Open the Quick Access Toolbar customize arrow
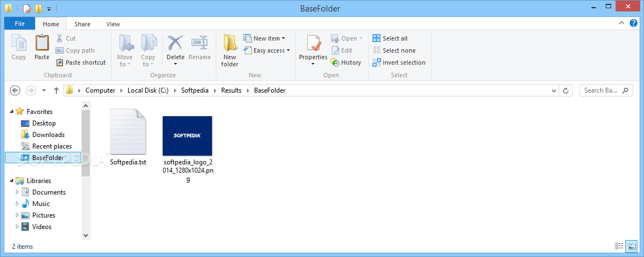Viewport: 644px width, 257px height. (x=49, y=9)
